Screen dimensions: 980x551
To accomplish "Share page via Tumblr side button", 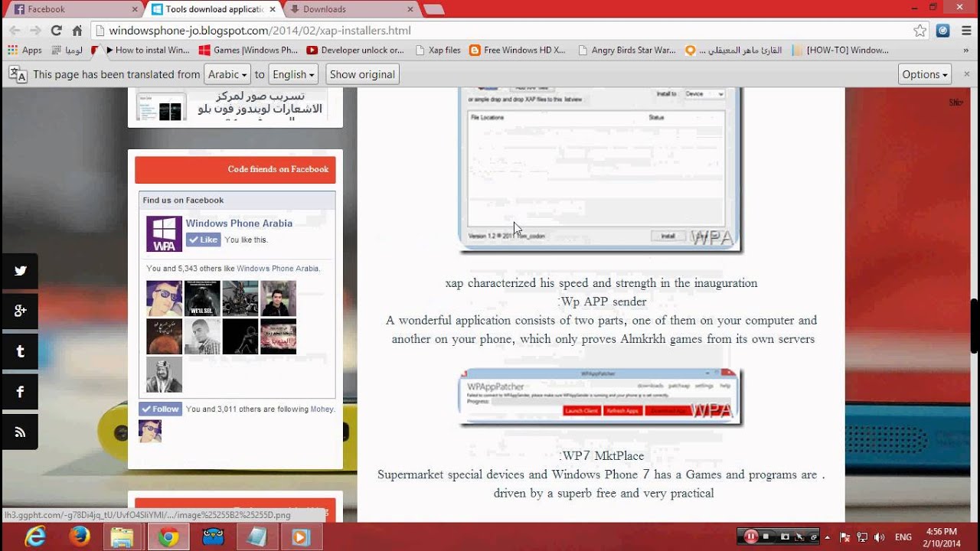I will pos(20,351).
